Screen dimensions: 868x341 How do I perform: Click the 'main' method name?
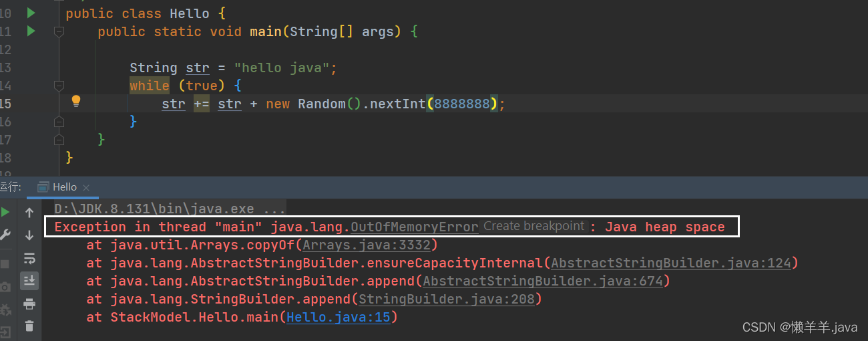pos(266,31)
